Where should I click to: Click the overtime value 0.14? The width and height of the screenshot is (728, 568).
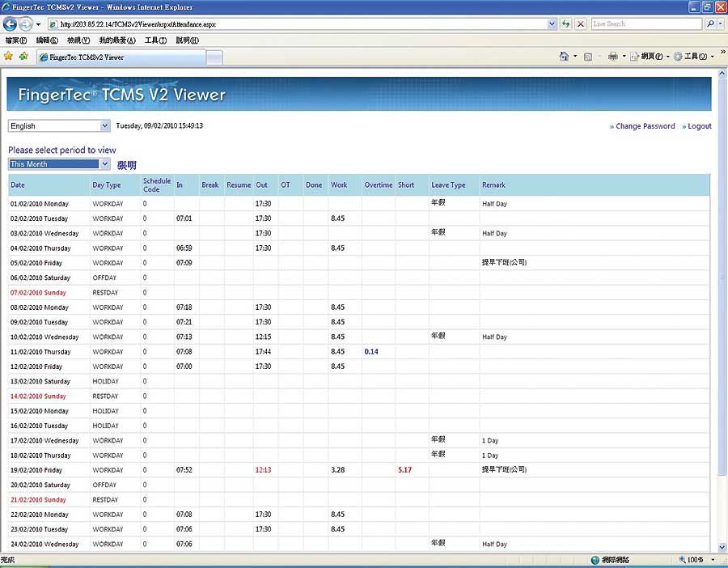(371, 352)
